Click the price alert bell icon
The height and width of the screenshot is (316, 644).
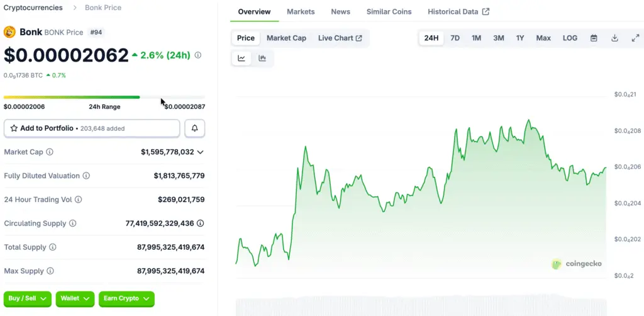[x=194, y=128]
